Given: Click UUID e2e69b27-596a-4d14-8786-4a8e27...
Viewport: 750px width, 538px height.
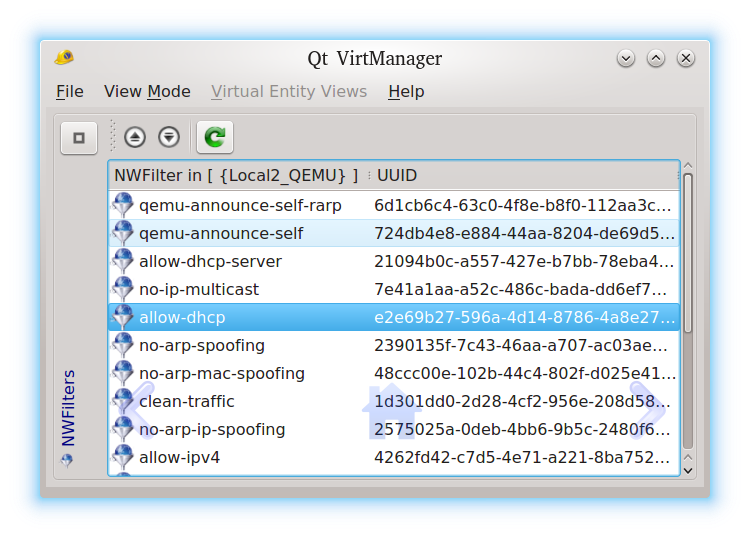Looking at the screenshot, I should (524, 317).
